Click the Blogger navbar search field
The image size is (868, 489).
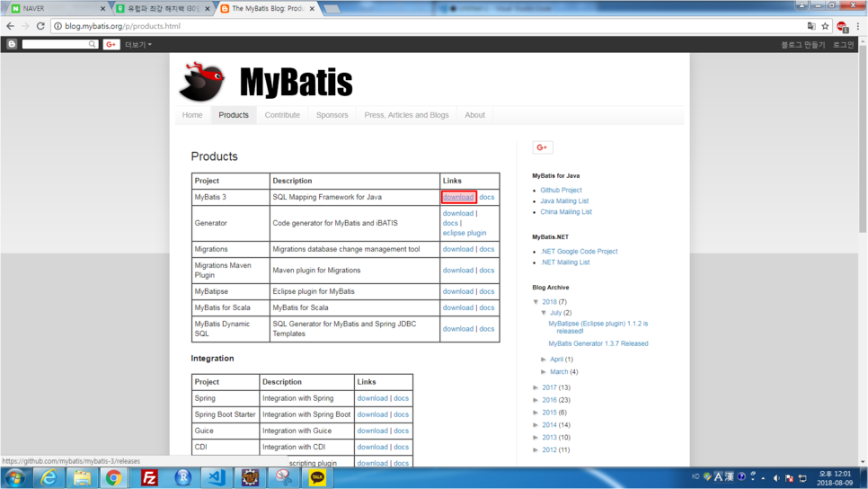59,44
